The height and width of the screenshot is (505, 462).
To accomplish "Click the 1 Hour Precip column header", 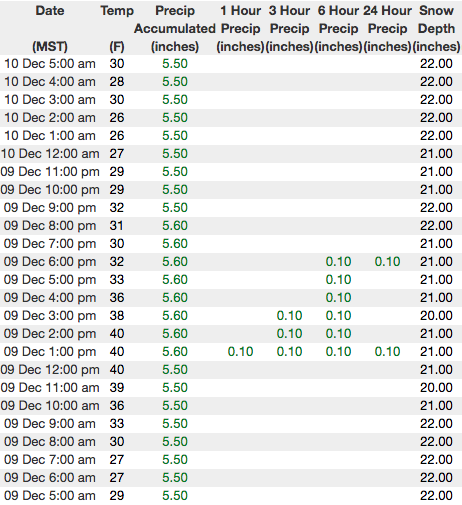I will click(x=240, y=28).
